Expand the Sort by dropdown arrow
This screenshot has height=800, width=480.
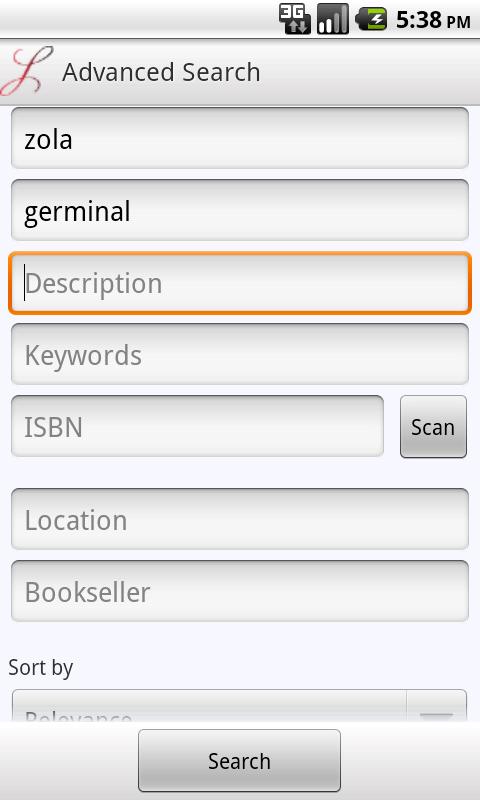[x=437, y=706]
